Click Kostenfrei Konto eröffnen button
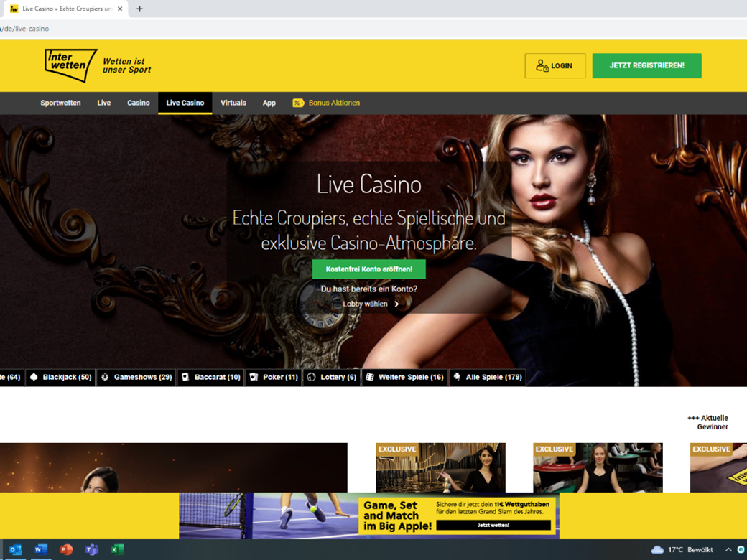This screenshot has height=560, width=747. (368, 269)
